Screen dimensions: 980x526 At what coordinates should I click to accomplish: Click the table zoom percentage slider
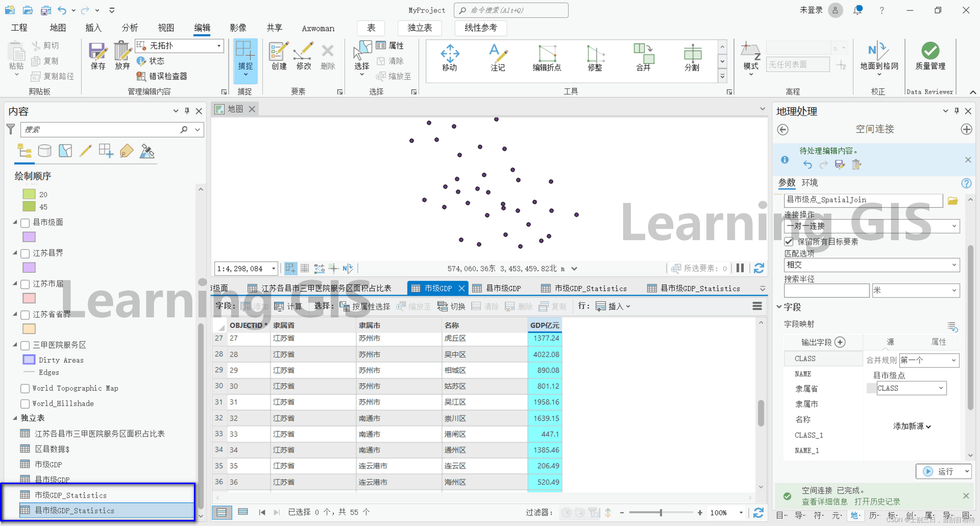point(661,513)
